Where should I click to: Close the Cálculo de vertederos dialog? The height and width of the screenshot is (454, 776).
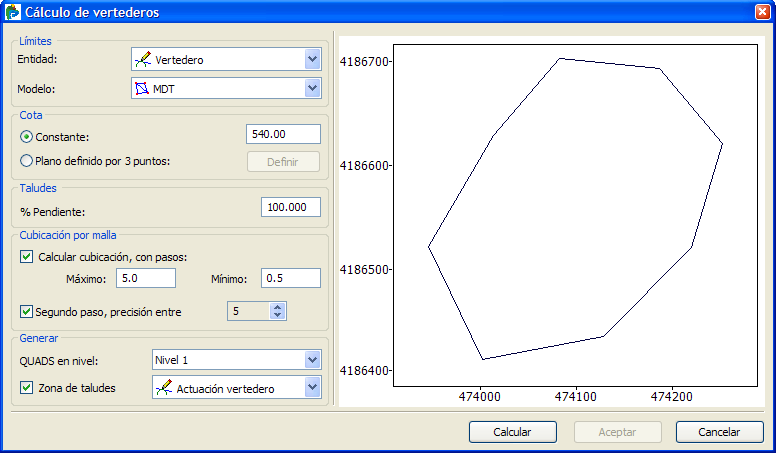[x=762, y=12]
